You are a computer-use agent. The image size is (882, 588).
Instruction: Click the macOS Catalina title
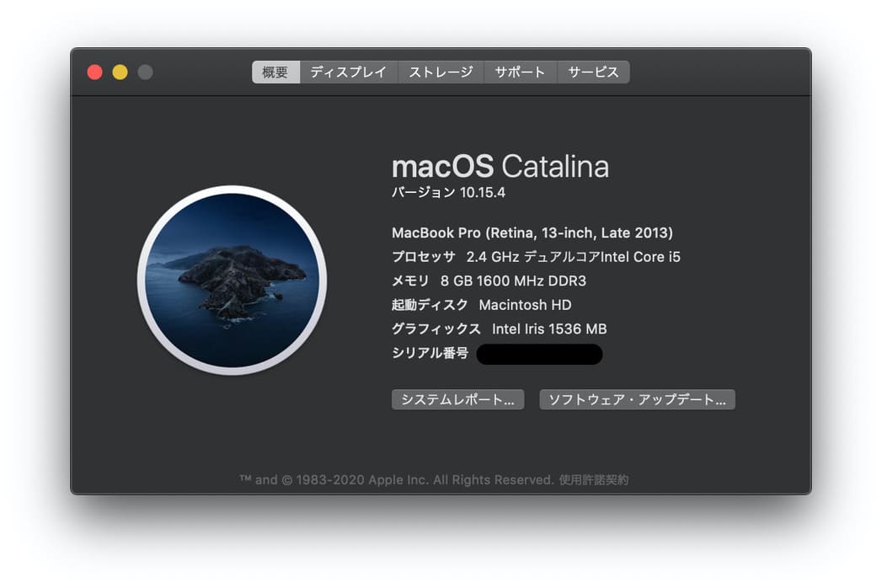pyautogui.click(x=500, y=167)
